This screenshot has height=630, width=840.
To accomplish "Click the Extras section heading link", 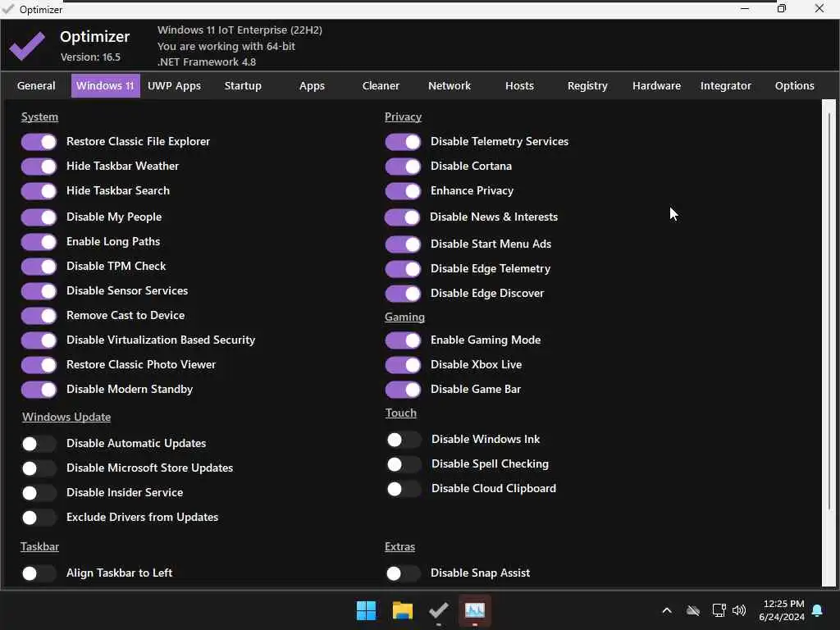I will pos(399,547).
